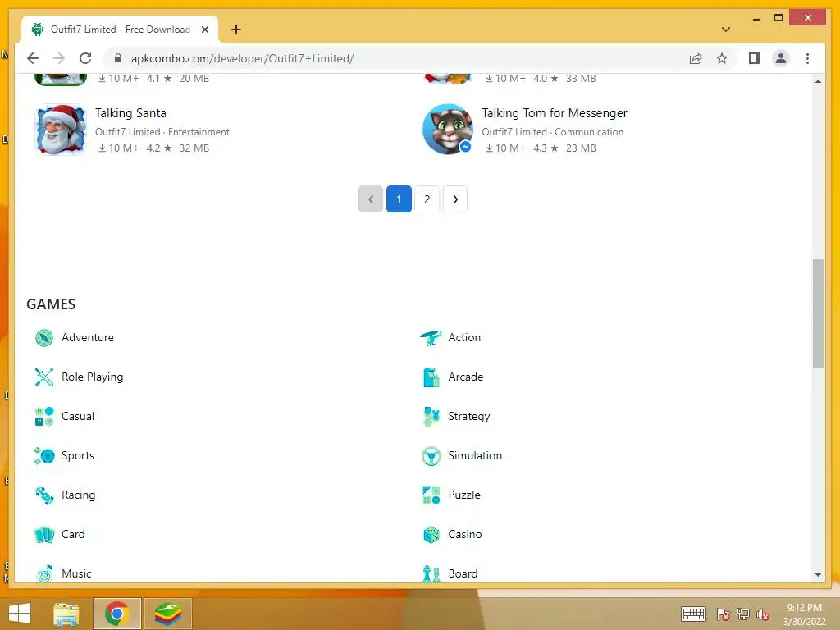This screenshot has width=840, height=630.
Task: Open the Casual games link
Action: [x=78, y=416]
